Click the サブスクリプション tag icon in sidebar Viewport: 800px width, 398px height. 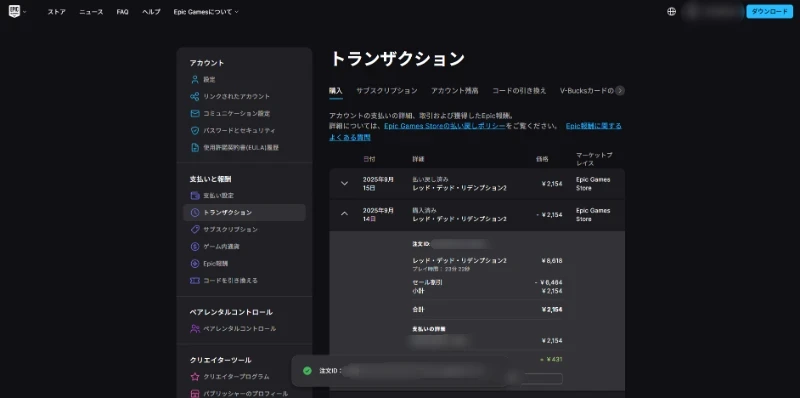tap(194, 230)
